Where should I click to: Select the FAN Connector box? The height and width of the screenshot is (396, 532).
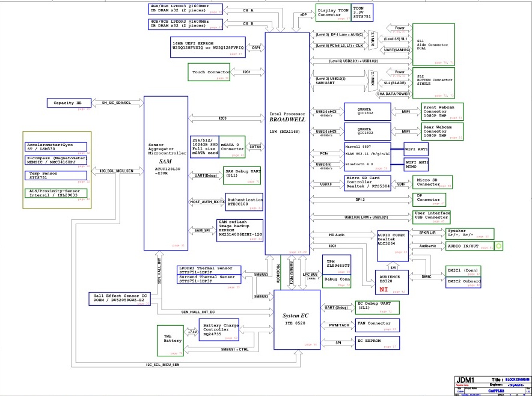pos(377,324)
